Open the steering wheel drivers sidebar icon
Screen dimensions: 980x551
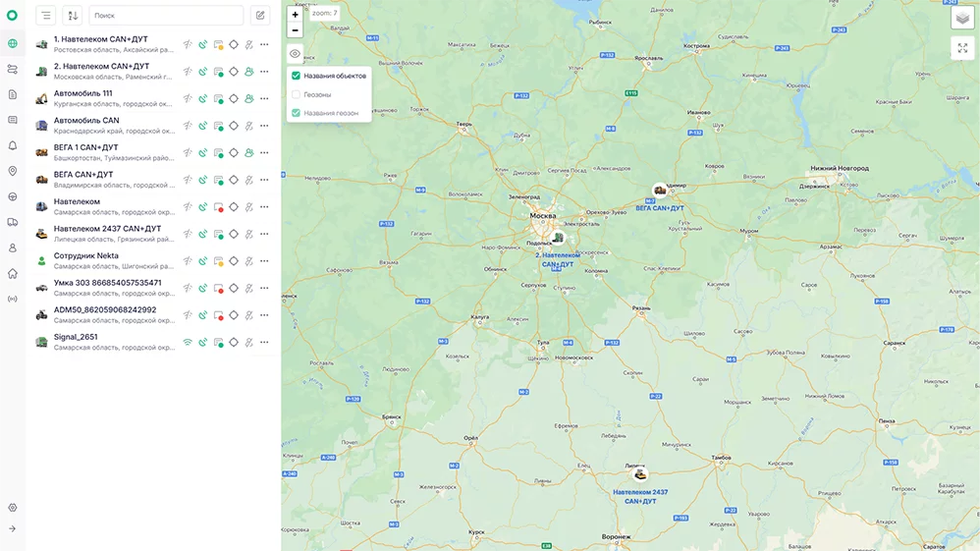[13, 196]
